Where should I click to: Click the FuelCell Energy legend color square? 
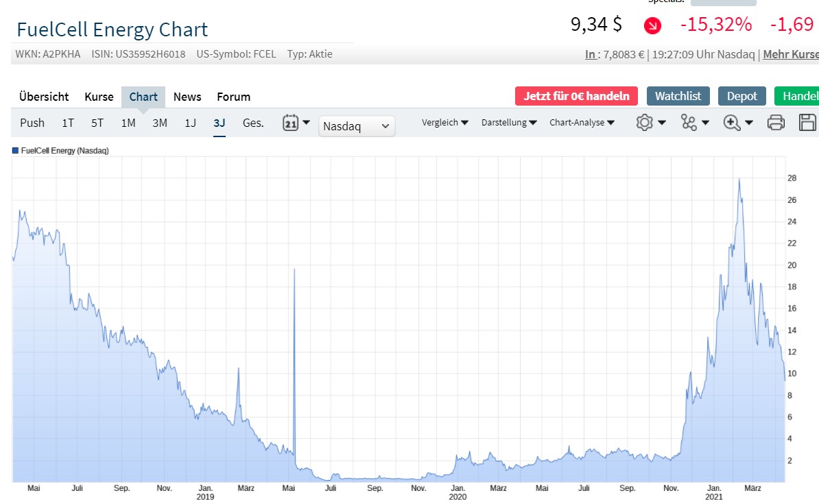(15, 150)
